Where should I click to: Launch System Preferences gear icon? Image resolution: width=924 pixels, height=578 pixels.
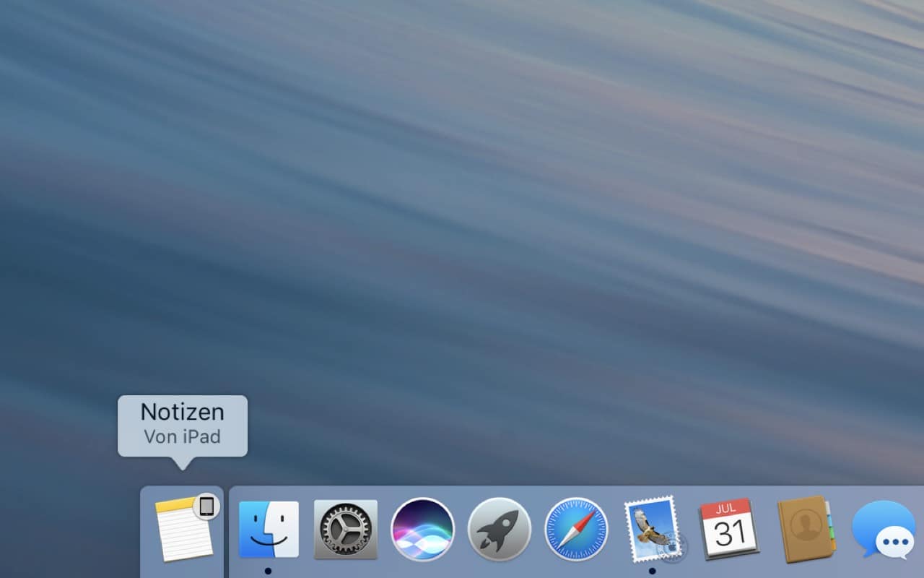point(346,530)
